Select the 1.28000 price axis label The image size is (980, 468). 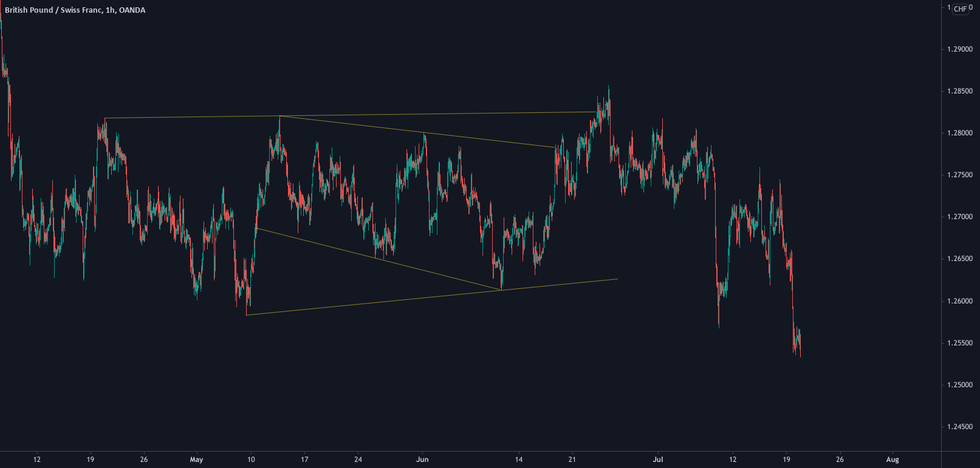point(960,133)
